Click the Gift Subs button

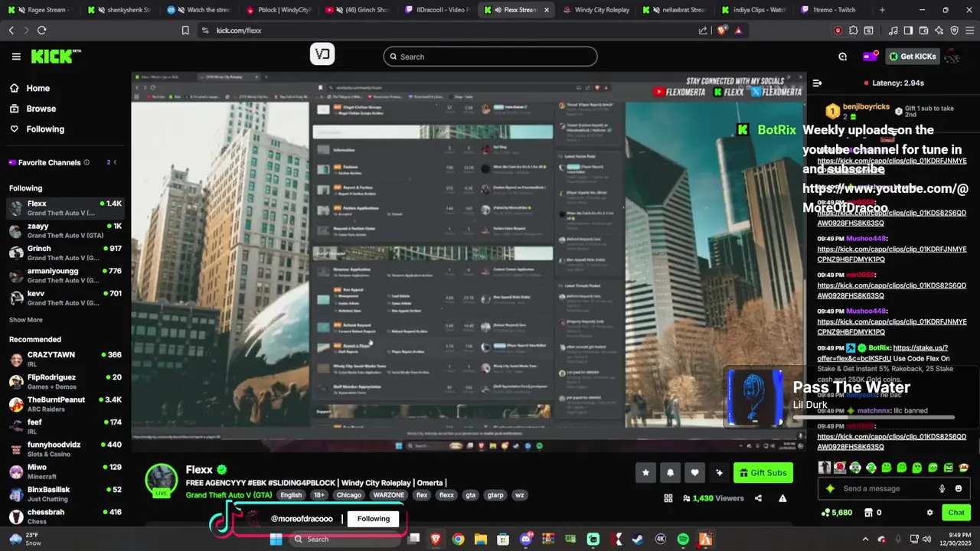coord(763,473)
